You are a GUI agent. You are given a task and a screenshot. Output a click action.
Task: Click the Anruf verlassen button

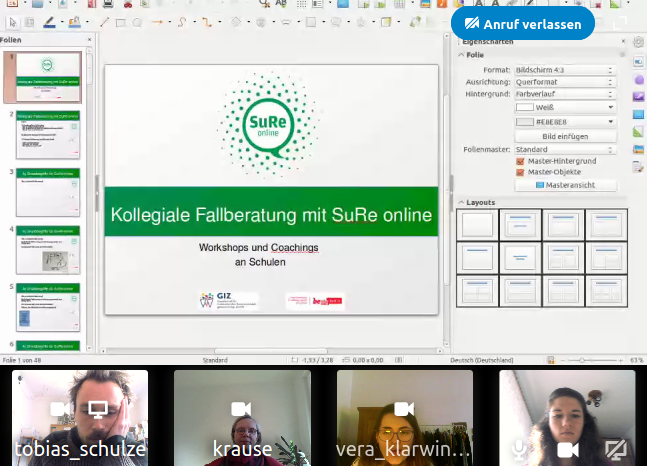523,23
